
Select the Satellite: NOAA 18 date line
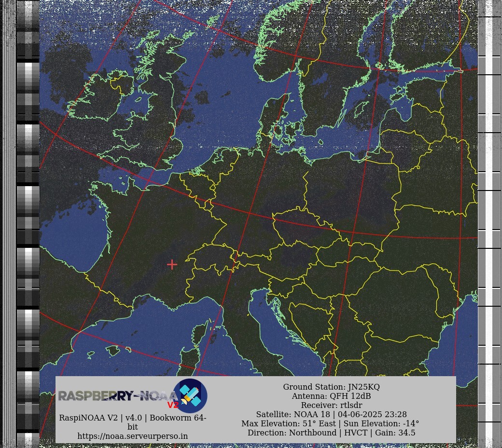point(331,414)
